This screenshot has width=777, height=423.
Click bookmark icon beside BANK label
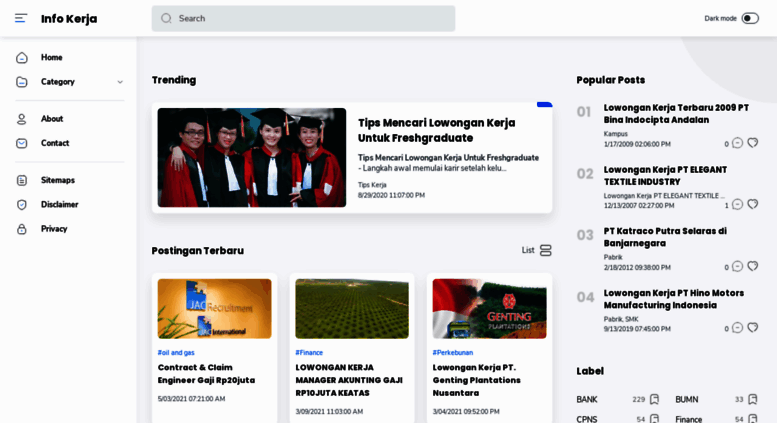655,399
